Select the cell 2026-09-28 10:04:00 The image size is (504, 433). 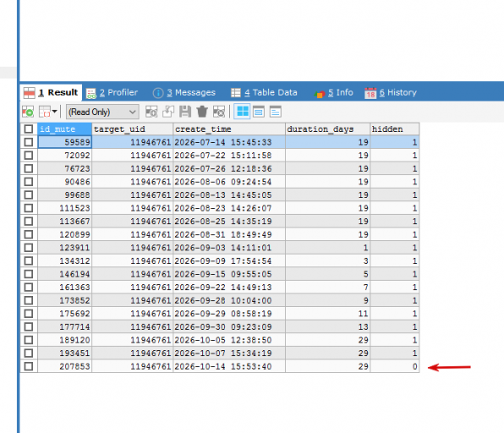(x=229, y=300)
